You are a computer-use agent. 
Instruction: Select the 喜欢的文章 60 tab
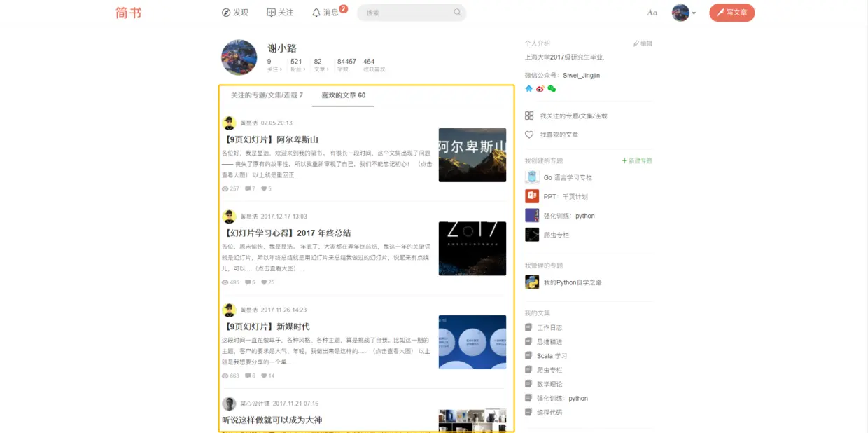click(343, 95)
